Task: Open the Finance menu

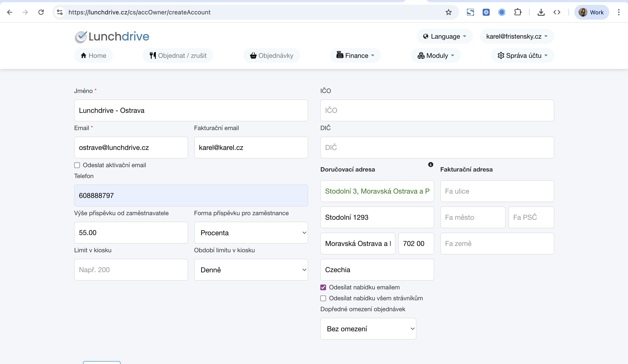Action: coord(355,56)
